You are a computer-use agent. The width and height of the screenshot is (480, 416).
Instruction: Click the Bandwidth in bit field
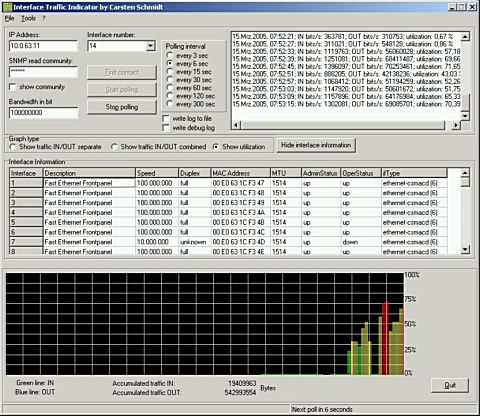[44, 113]
